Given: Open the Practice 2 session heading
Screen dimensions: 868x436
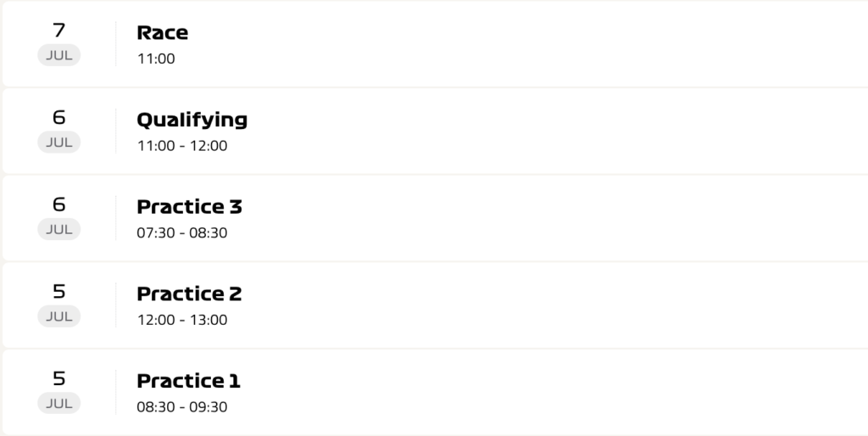Looking at the screenshot, I should click(189, 293).
